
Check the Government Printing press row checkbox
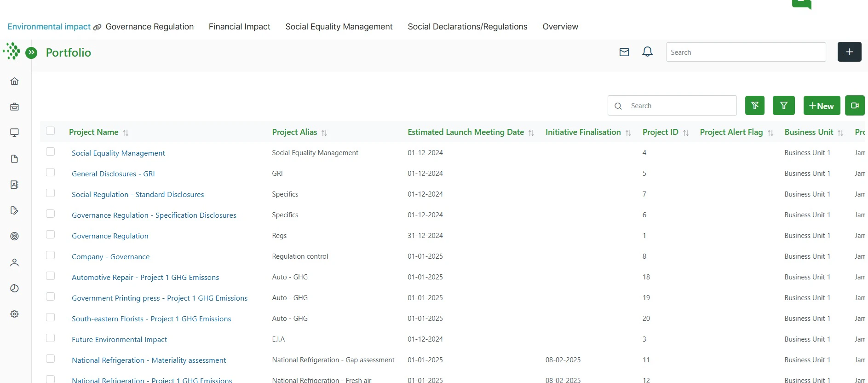(x=51, y=296)
